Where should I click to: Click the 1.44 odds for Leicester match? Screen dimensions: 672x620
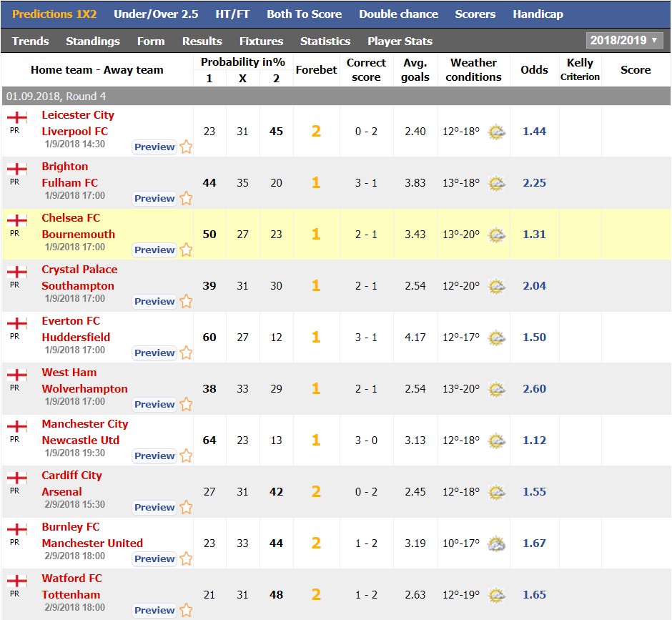tap(535, 131)
